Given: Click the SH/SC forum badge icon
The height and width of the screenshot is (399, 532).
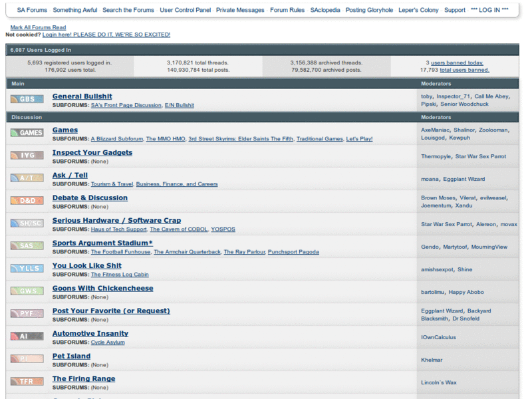Looking at the screenshot, I should click(27, 223).
